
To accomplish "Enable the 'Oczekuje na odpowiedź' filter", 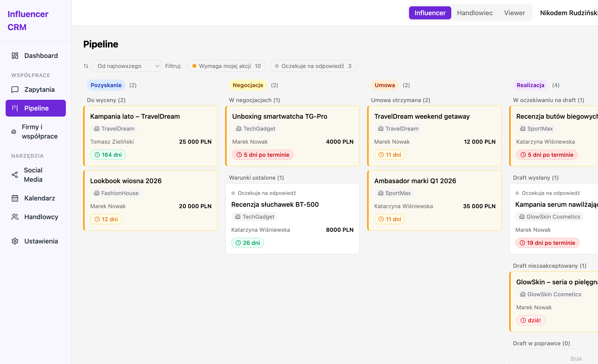I will tap(313, 66).
